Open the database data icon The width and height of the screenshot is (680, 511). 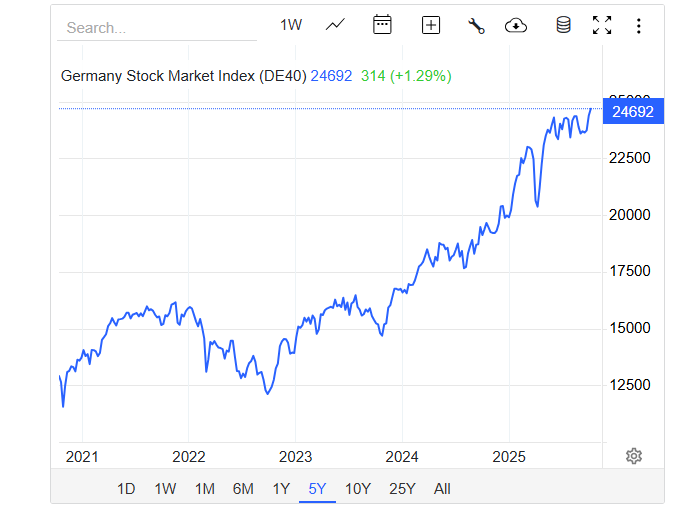[x=563, y=25]
